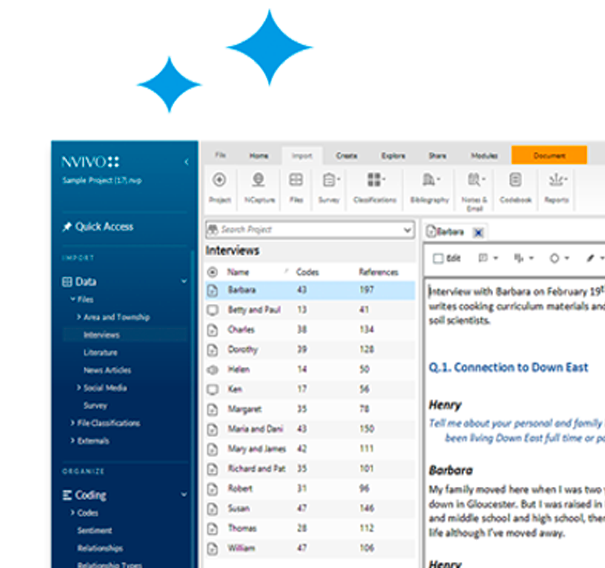Open the Survey import menu
The height and width of the screenshot is (568, 605).
point(330,180)
